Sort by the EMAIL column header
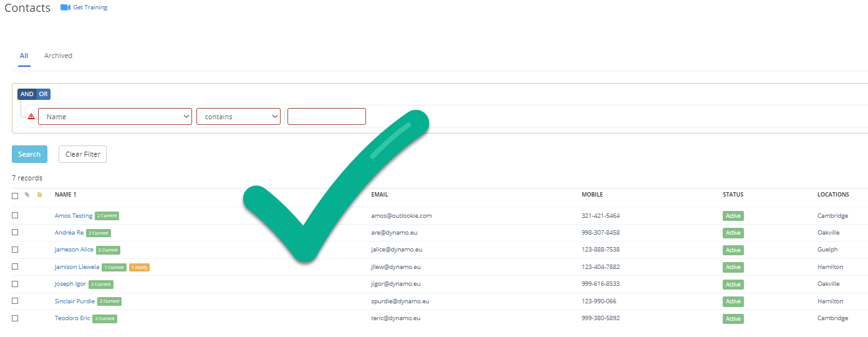The width and height of the screenshot is (868, 337). (x=380, y=195)
